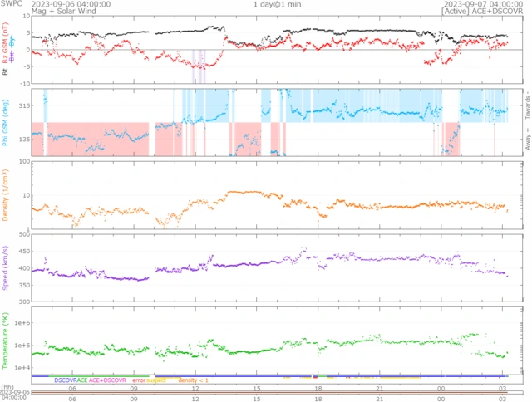
Task: Click the -10 magnetic field tick label
Action: (x=25, y=83)
